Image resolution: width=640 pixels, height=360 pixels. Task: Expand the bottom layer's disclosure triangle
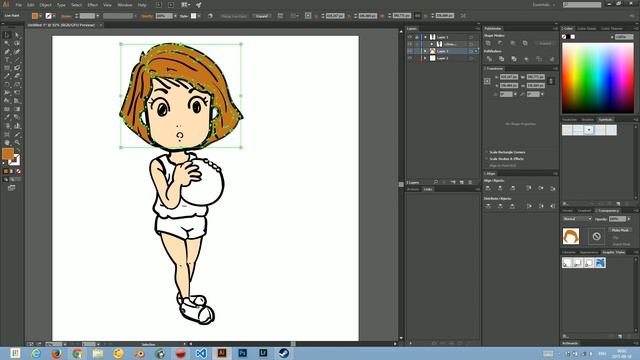[425, 58]
